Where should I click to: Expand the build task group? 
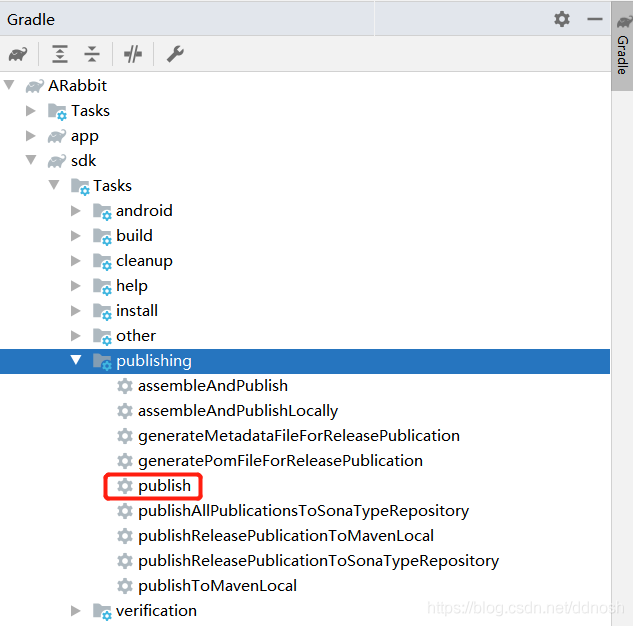click(x=75, y=236)
